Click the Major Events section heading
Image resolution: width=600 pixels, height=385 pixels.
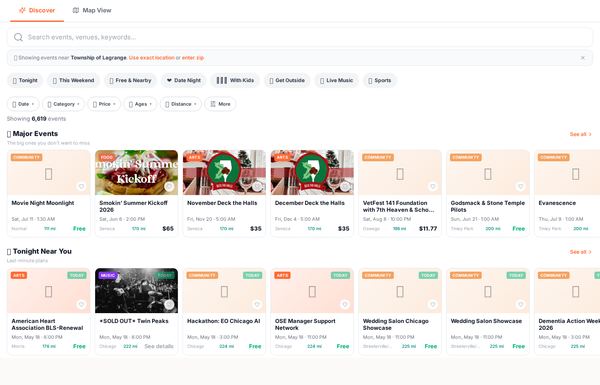coord(35,134)
